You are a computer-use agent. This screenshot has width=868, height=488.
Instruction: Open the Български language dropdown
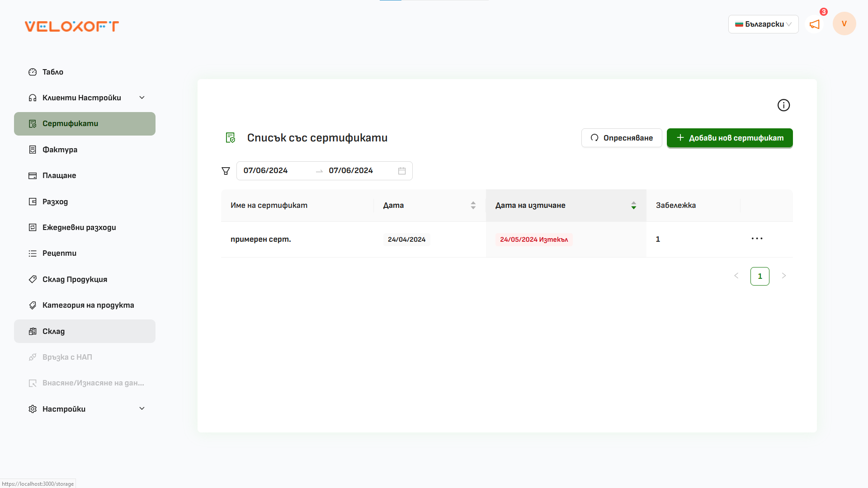coord(763,24)
